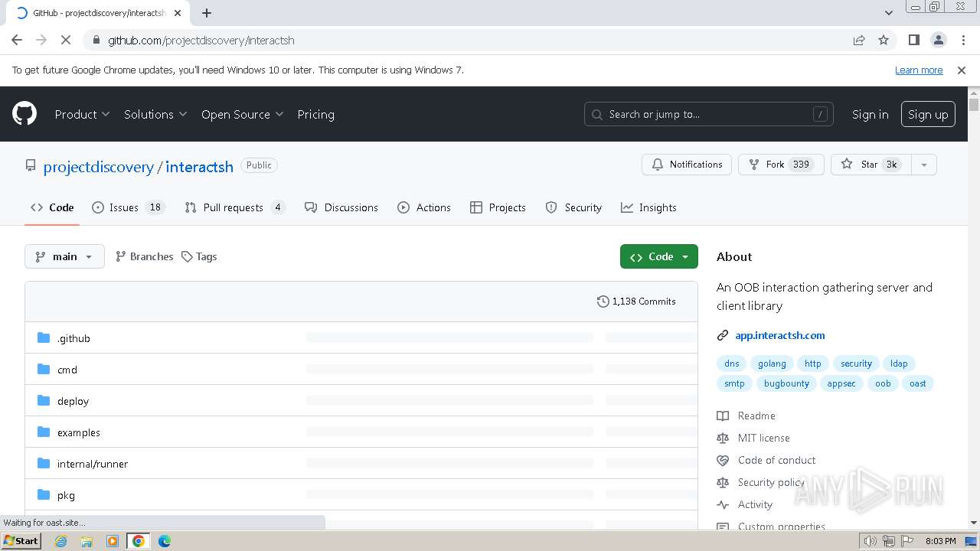Open the .github folder
The image size is (980, 551).
[73, 338]
